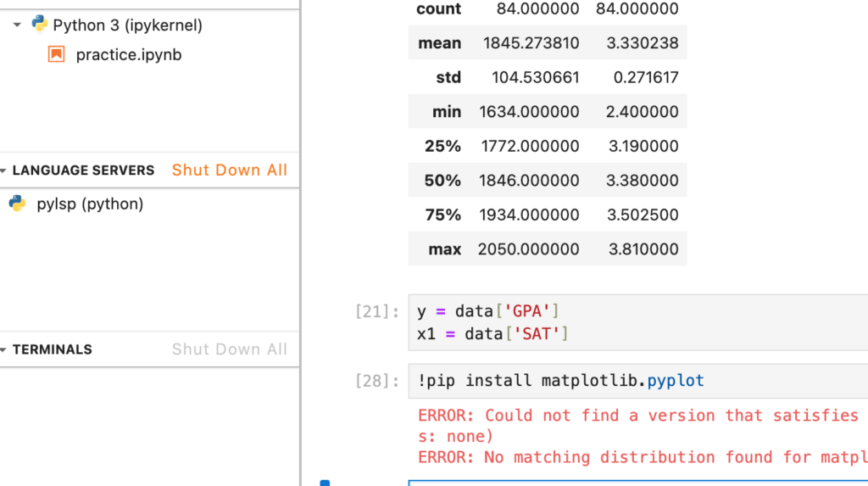The image size is (868, 486).
Task: Focus the empty cell below the error
Action: [x=636, y=483]
